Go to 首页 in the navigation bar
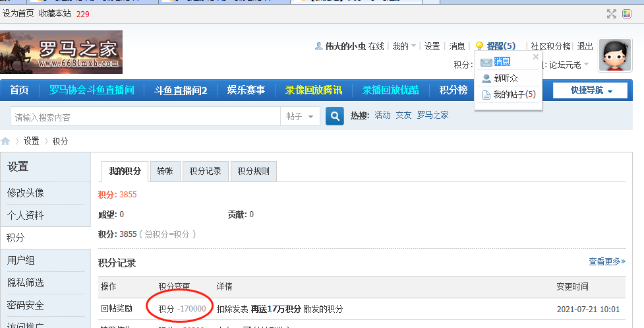The image size is (644, 328). 19,90
